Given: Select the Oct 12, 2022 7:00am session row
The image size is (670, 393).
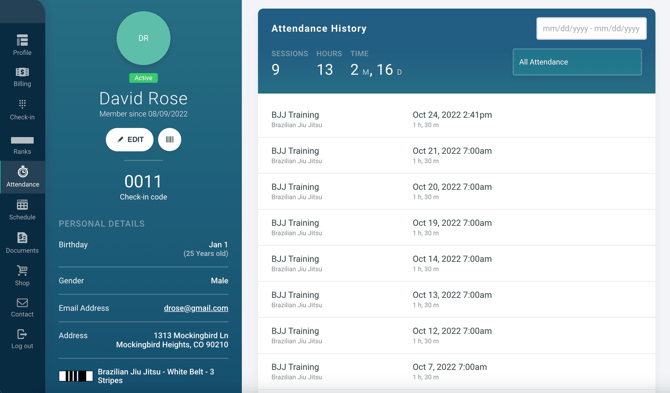Looking at the screenshot, I should point(456,335).
